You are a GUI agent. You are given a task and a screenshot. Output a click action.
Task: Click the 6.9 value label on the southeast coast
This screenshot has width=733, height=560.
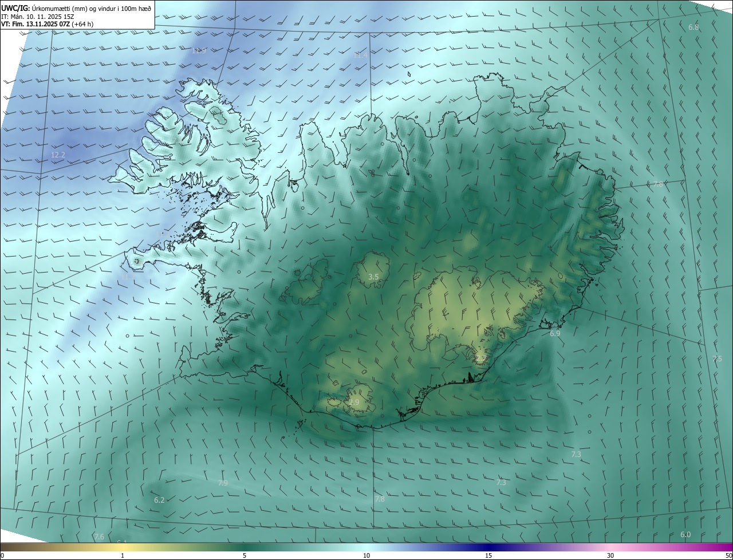tap(555, 333)
